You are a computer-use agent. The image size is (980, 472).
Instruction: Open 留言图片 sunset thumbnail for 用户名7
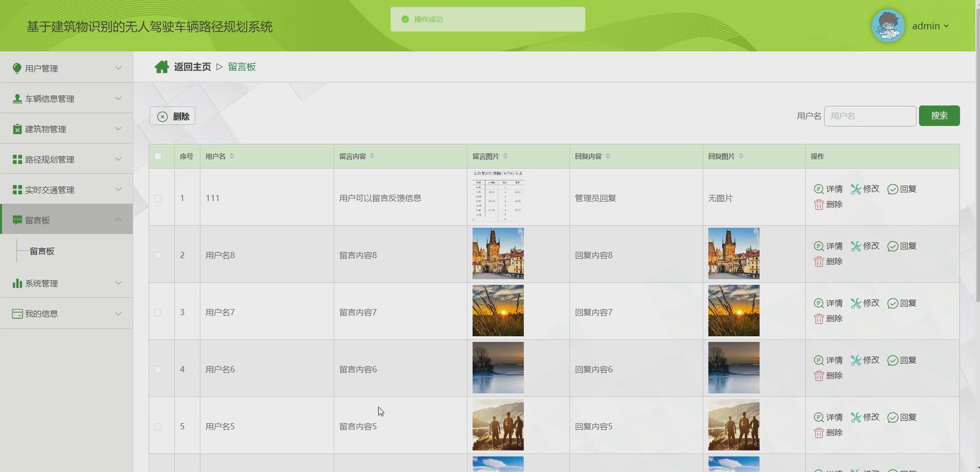(498, 310)
